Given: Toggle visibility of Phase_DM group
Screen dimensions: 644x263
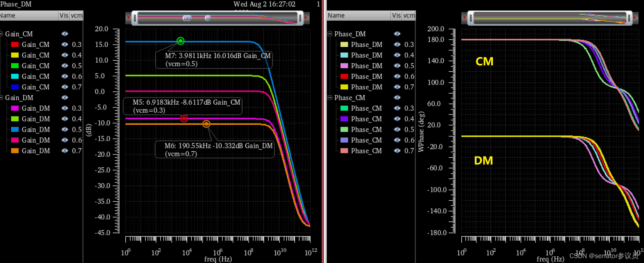Looking at the screenshot, I should coord(397,34).
